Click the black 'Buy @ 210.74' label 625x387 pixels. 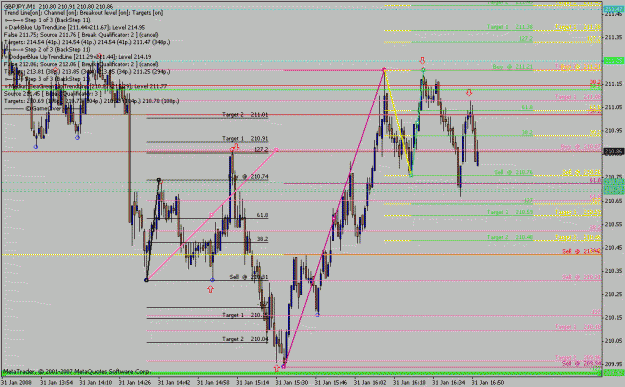click(248, 176)
